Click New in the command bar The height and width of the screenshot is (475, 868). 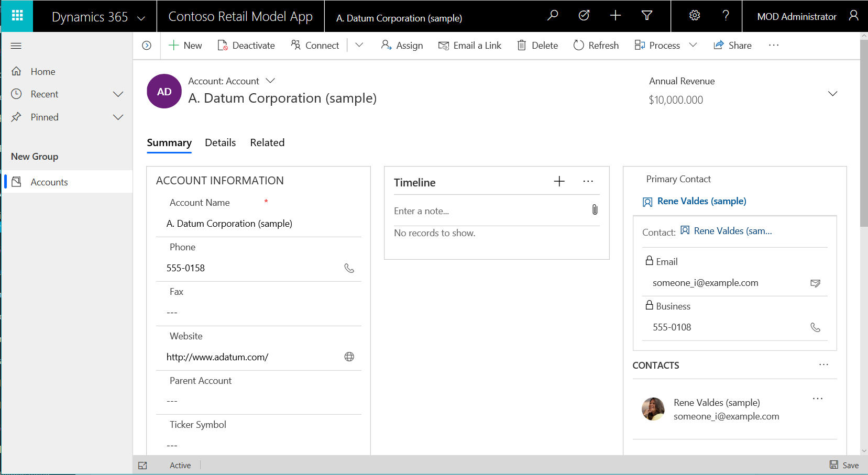point(185,46)
